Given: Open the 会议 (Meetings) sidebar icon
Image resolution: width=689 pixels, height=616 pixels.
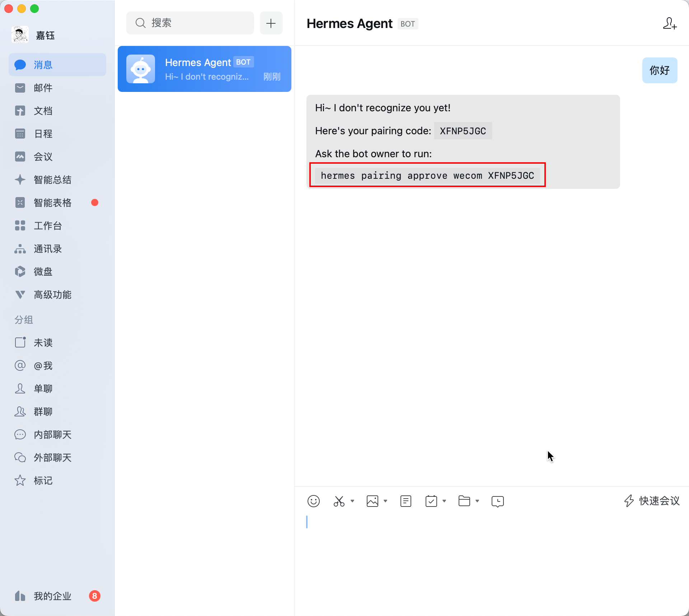Looking at the screenshot, I should 20,157.
